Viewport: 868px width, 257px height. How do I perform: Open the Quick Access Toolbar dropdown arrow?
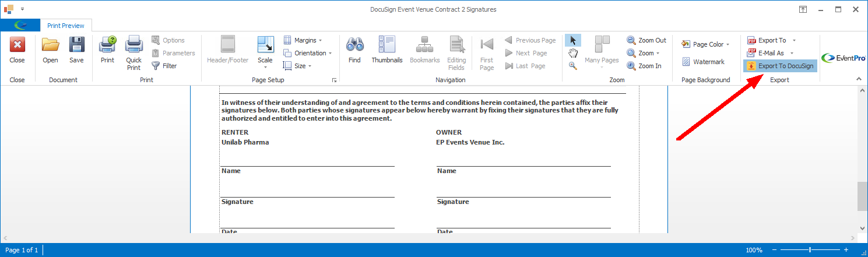(22, 9)
